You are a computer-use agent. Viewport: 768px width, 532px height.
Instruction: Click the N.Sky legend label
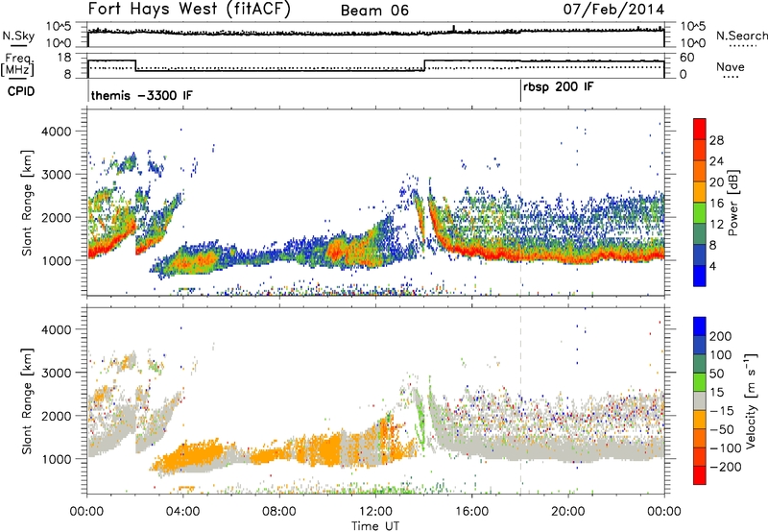tap(18, 36)
